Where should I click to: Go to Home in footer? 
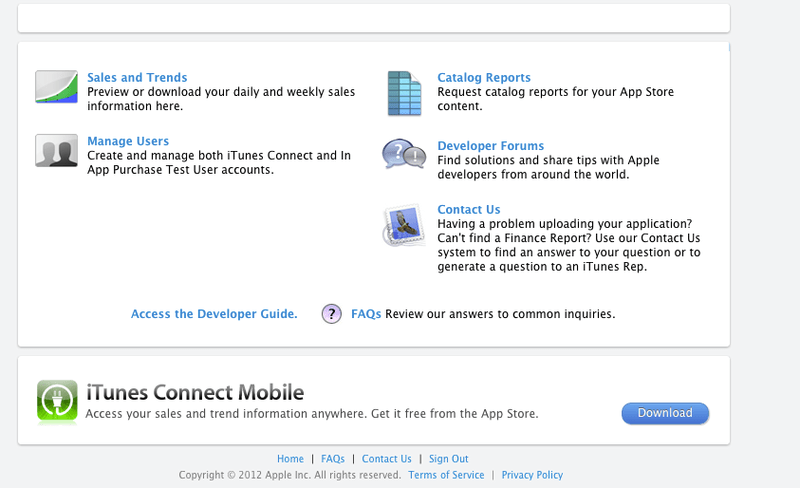(x=290, y=459)
